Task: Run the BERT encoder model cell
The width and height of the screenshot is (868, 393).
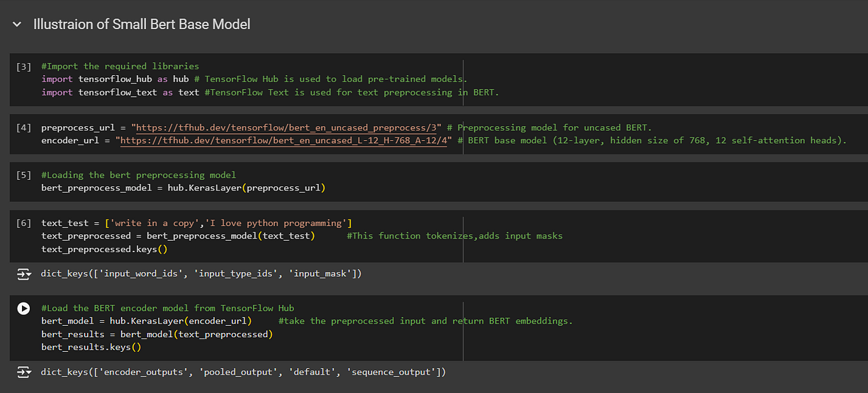Action: (23, 308)
